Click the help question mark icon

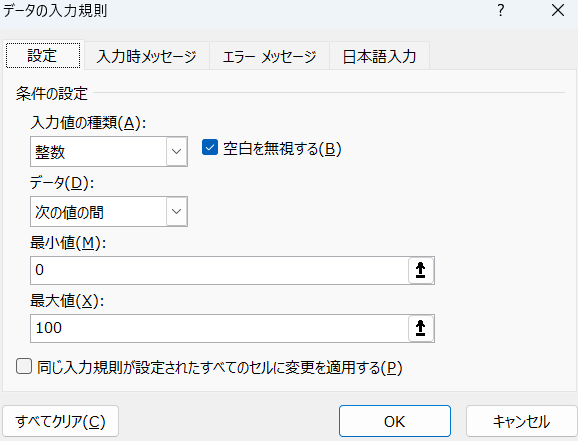click(x=500, y=11)
